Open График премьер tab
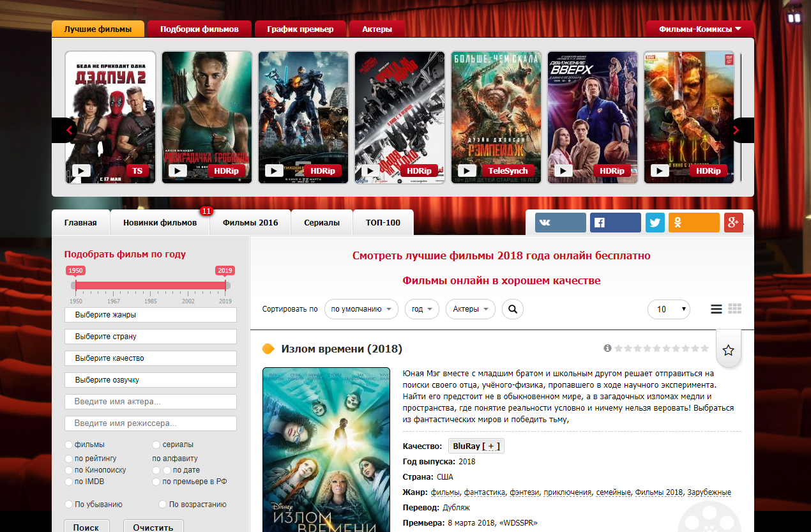The image size is (811, 532). coord(300,29)
